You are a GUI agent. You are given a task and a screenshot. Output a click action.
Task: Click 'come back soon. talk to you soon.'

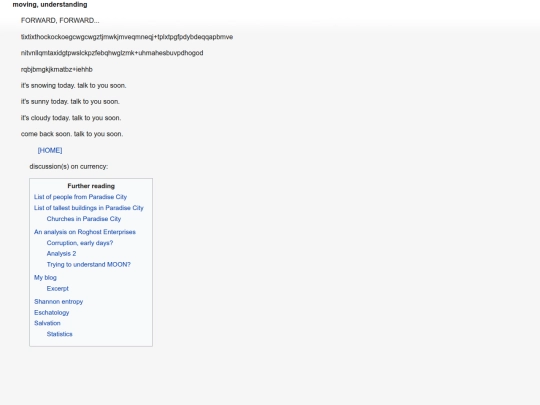pos(72,134)
